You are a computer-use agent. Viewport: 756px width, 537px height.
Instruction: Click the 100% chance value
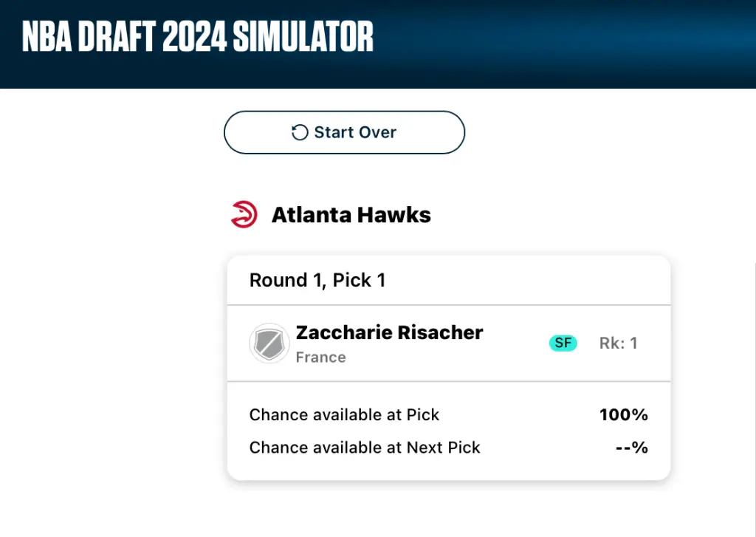623,414
